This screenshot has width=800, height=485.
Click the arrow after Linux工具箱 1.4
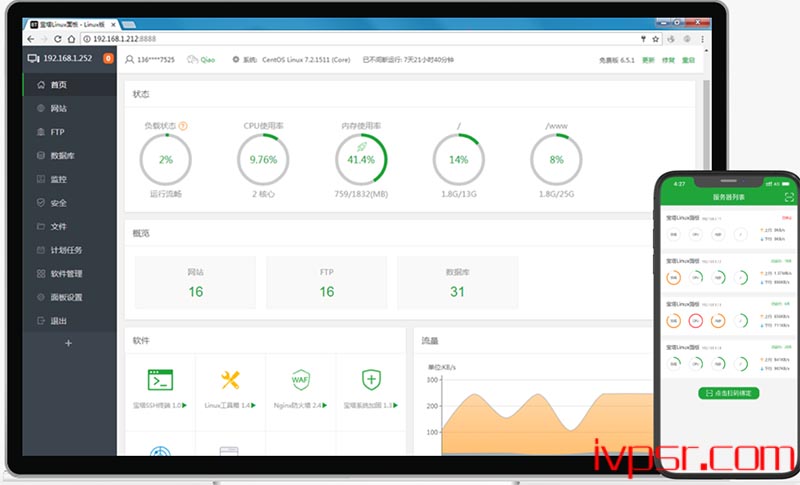[254, 405]
